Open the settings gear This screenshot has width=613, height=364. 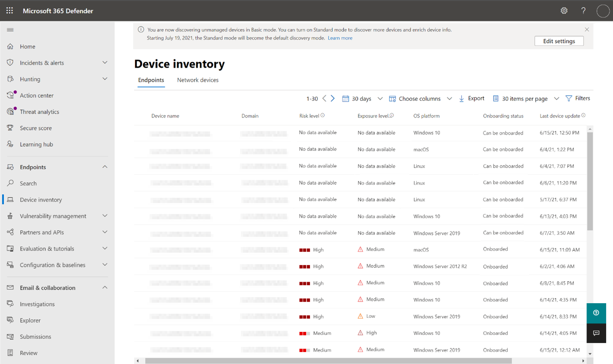click(564, 10)
